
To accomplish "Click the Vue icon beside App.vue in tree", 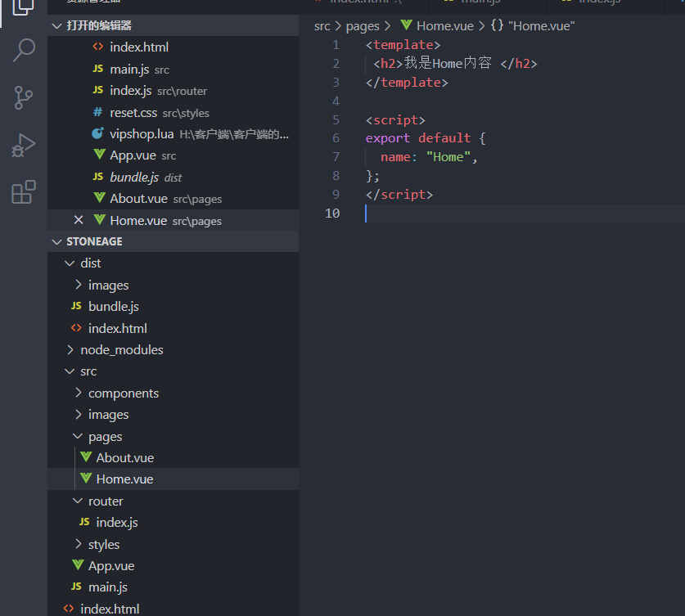I will click(78, 565).
